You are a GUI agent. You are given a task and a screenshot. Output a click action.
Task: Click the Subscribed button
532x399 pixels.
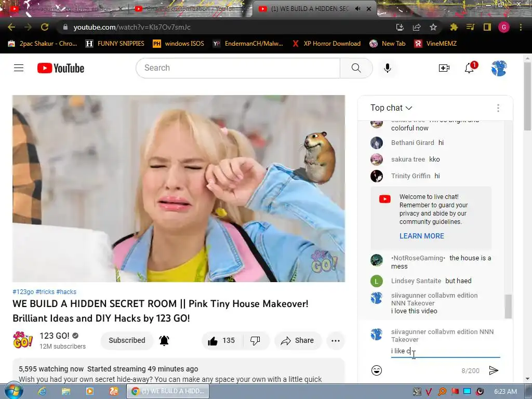(x=127, y=340)
